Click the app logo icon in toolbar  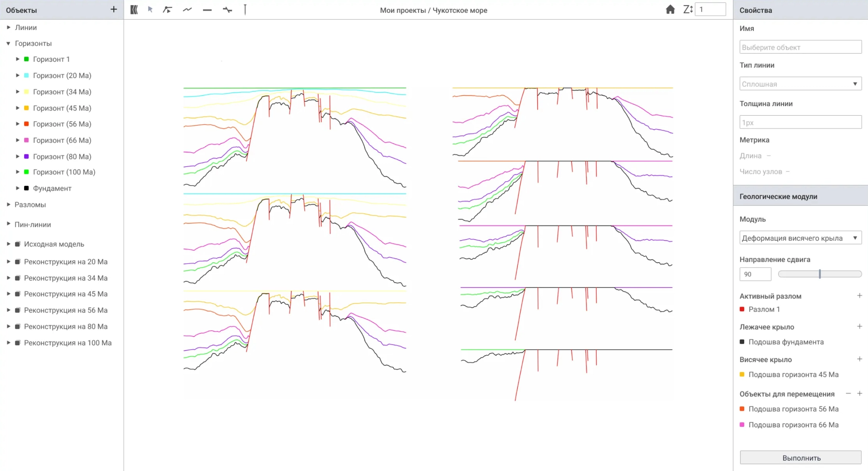tap(134, 10)
